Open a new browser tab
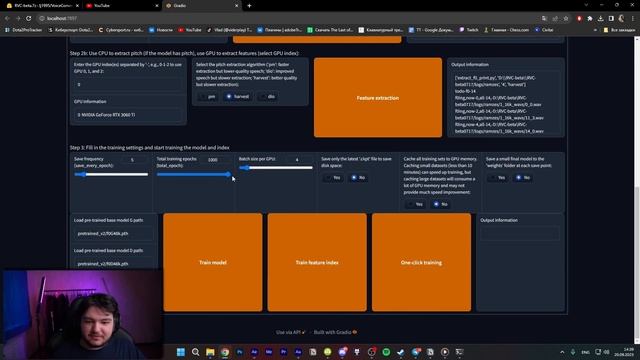 click(x=249, y=6)
